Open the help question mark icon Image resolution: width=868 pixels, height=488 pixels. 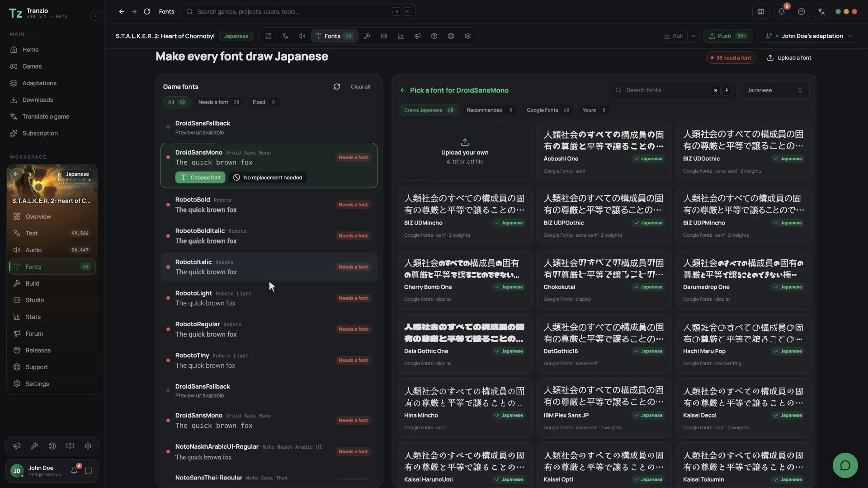click(x=802, y=12)
